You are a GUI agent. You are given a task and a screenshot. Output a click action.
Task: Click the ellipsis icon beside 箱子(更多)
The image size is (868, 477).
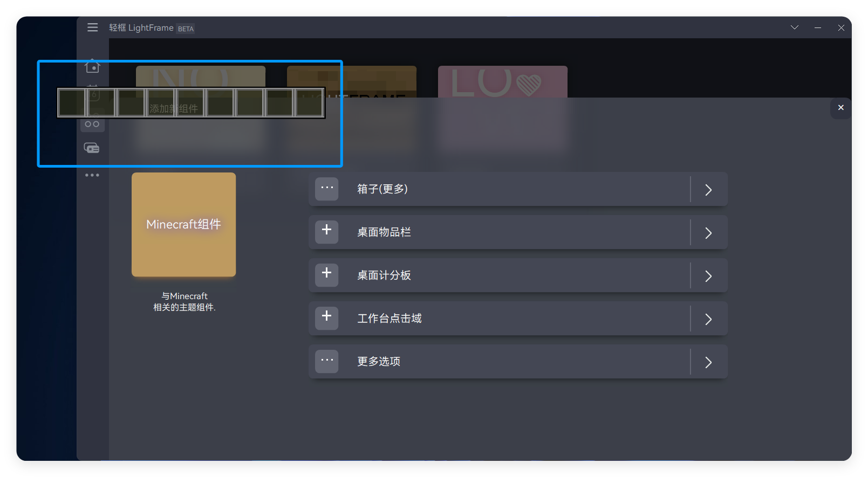click(327, 189)
